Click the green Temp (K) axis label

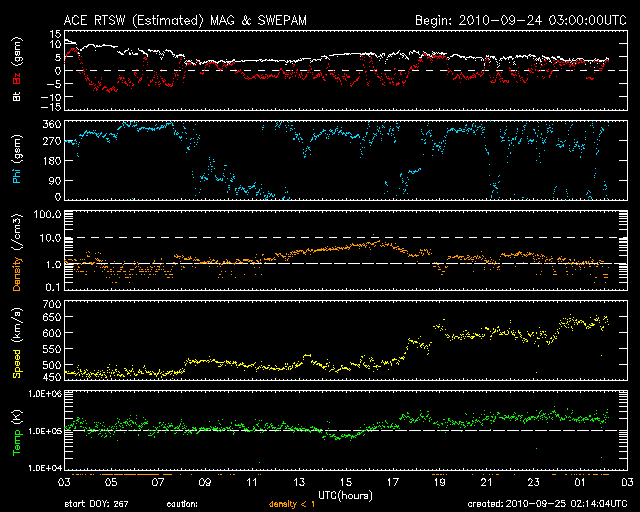click(x=16, y=431)
